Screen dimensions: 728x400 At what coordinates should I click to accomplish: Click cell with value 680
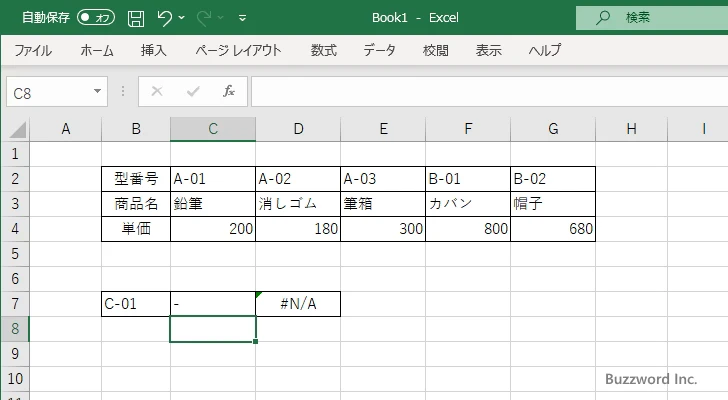[x=553, y=229]
